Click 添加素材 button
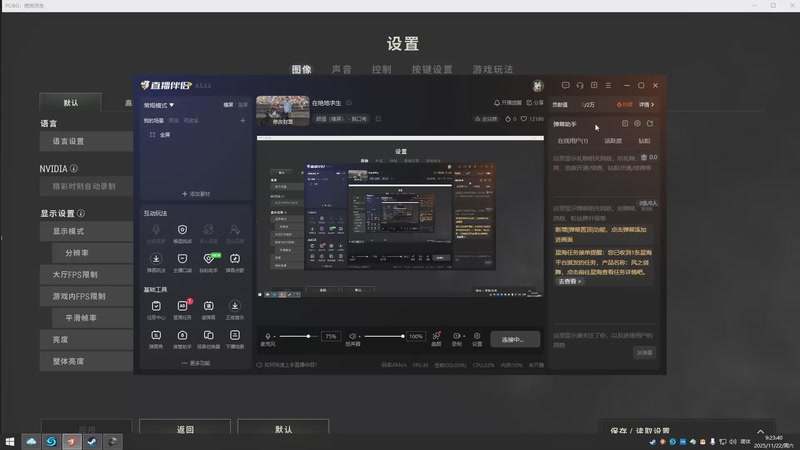 point(196,194)
